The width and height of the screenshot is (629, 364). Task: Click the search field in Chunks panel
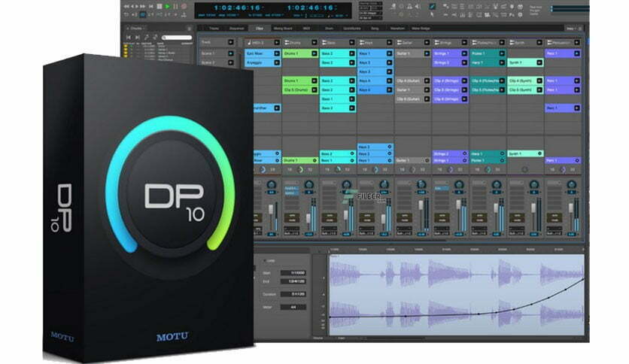(x=177, y=38)
